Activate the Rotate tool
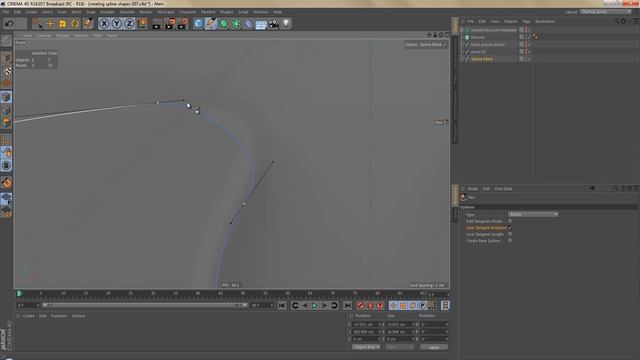 (x=75, y=24)
